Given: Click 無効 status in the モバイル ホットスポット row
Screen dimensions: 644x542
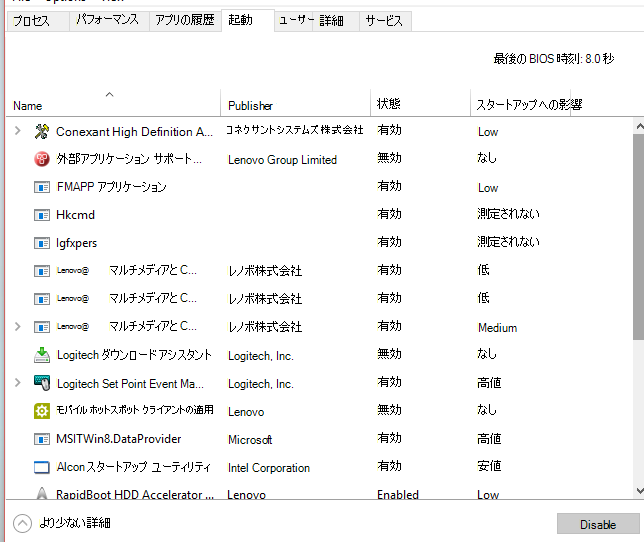Looking at the screenshot, I should (389, 410).
